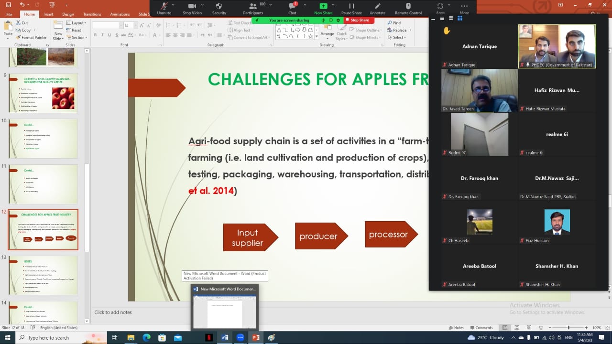Click the Save icon in title bar
This screenshot has width=612, height=364.
coord(8,4)
